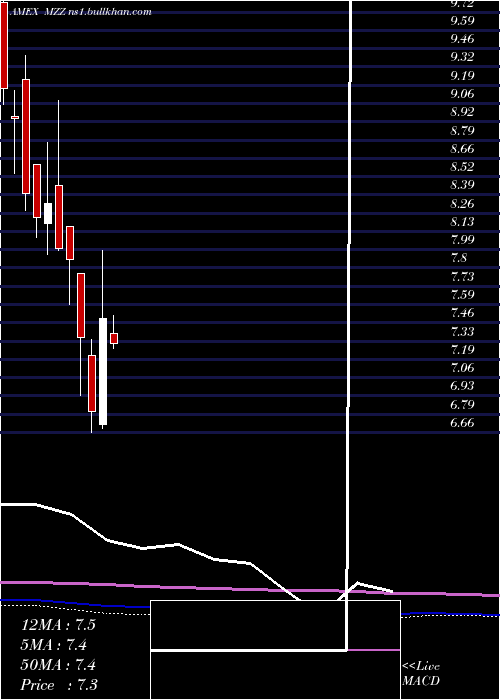Click the 8.39 price axis label
Image resolution: width=500 pixels, height=700 pixels.
462,185
